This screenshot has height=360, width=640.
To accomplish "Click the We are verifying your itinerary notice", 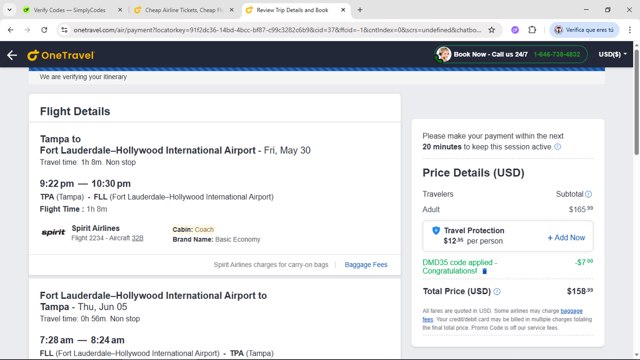I will pyautogui.click(x=83, y=77).
